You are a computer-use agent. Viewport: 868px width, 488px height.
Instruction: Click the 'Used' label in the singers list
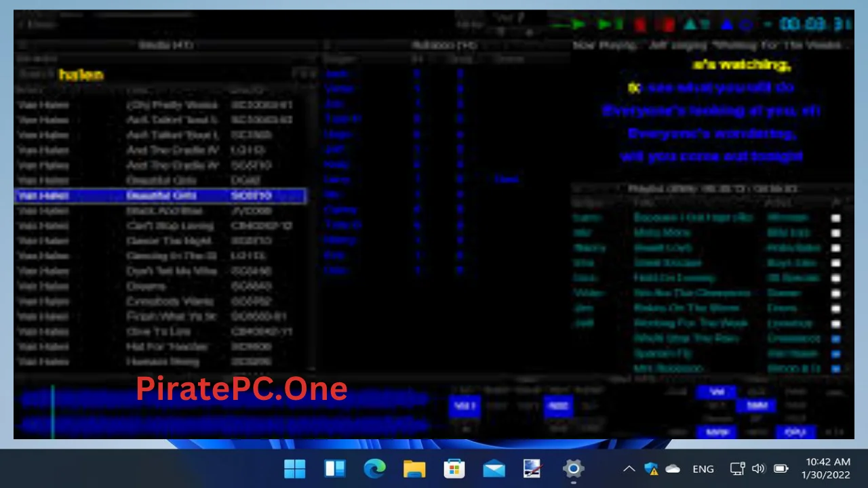506,180
